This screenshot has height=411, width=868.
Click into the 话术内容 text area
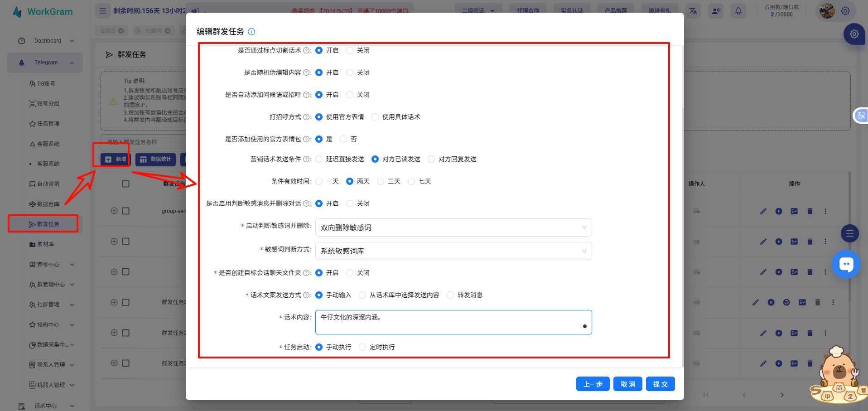[453, 322]
